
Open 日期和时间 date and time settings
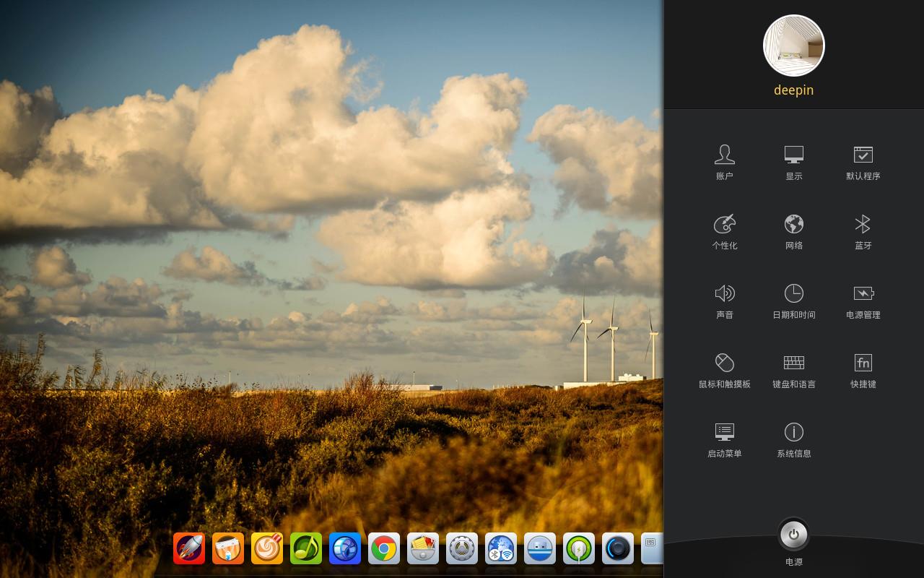click(793, 301)
